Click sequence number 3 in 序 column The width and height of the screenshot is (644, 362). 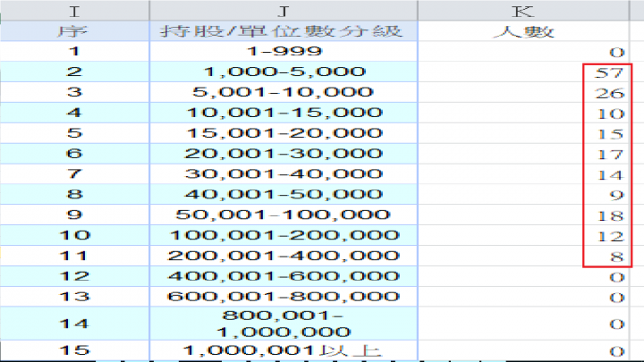[74, 92]
